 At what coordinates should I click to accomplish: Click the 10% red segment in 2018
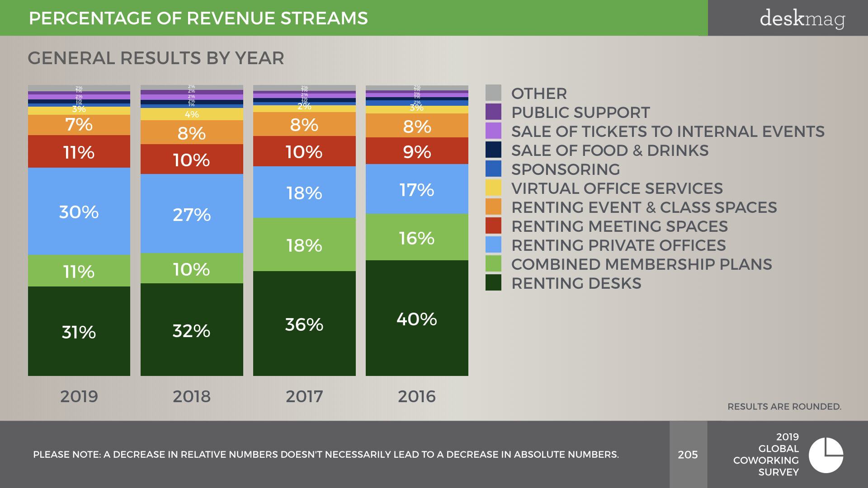(192, 159)
